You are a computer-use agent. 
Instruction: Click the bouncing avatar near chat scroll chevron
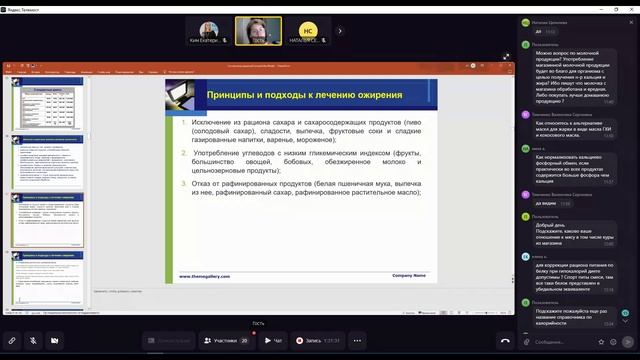click(x=625, y=313)
